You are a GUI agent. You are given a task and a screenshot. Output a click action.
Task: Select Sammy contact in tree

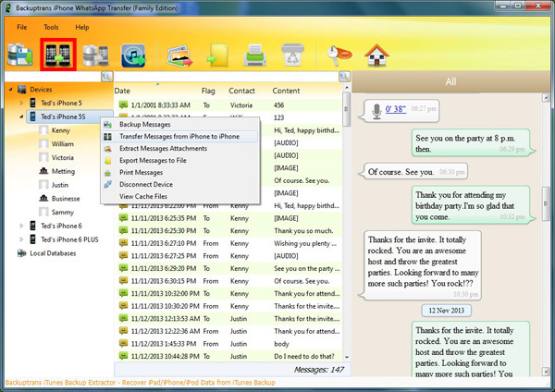coord(63,212)
